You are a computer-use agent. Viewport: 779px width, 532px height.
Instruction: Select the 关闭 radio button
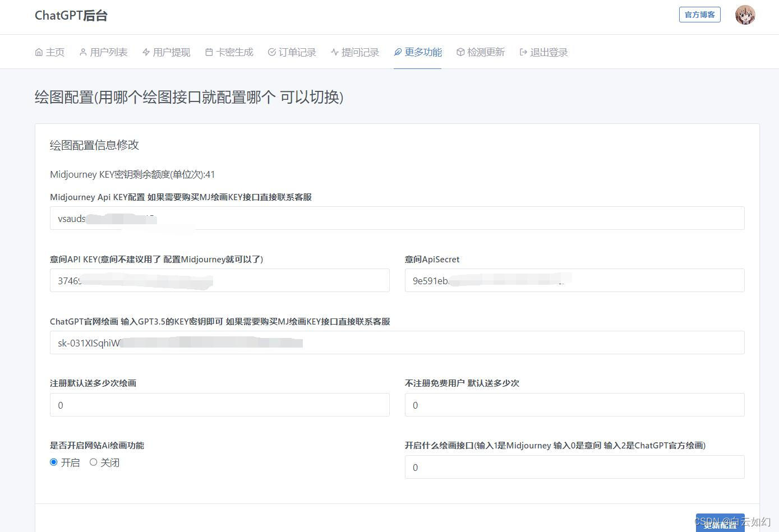[x=93, y=462]
